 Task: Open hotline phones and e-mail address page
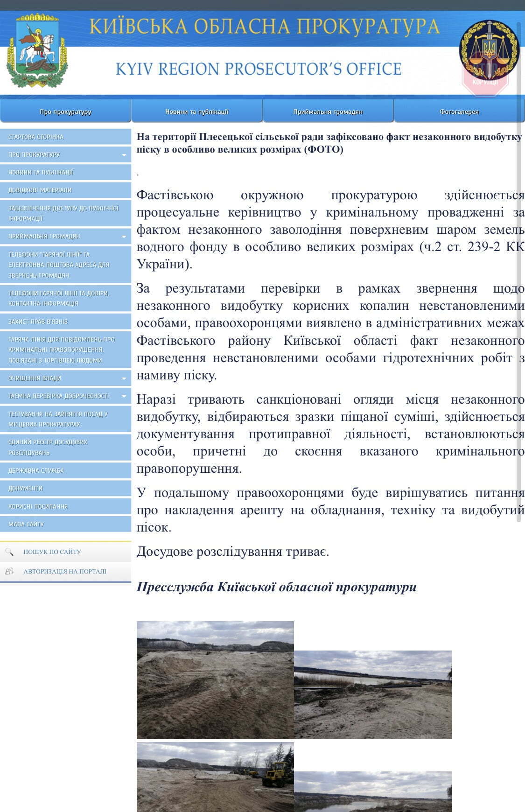65,265
